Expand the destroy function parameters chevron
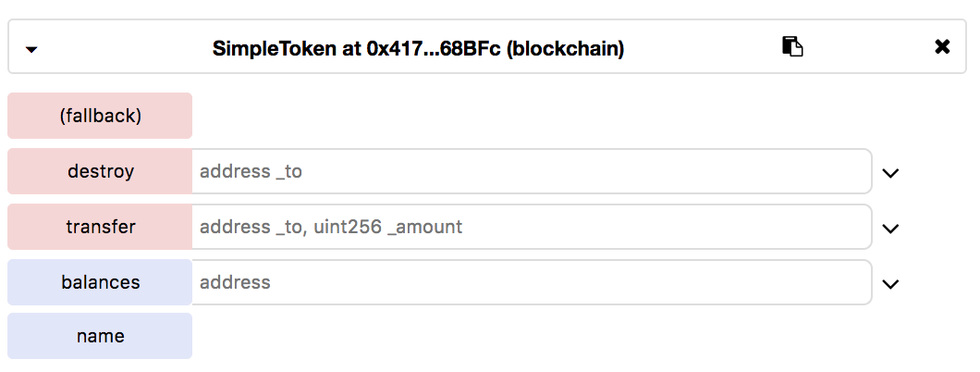The image size is (980, 372). click(890, 172)
